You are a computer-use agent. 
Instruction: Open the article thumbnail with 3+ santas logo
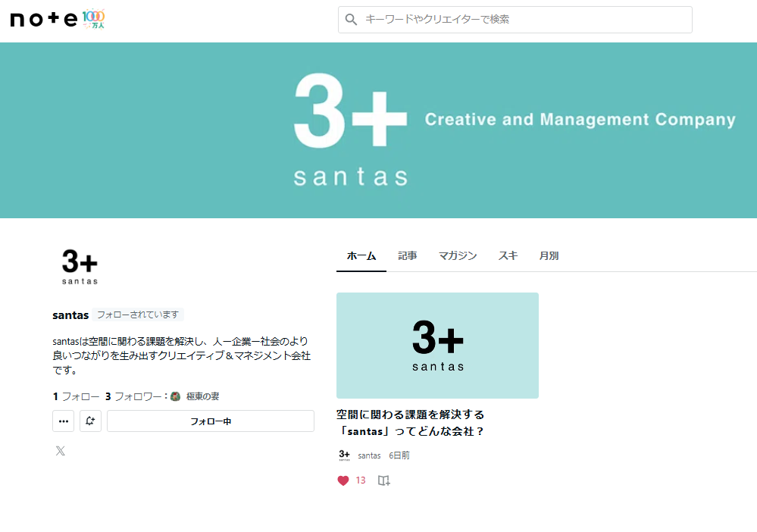tap(437, 346)
